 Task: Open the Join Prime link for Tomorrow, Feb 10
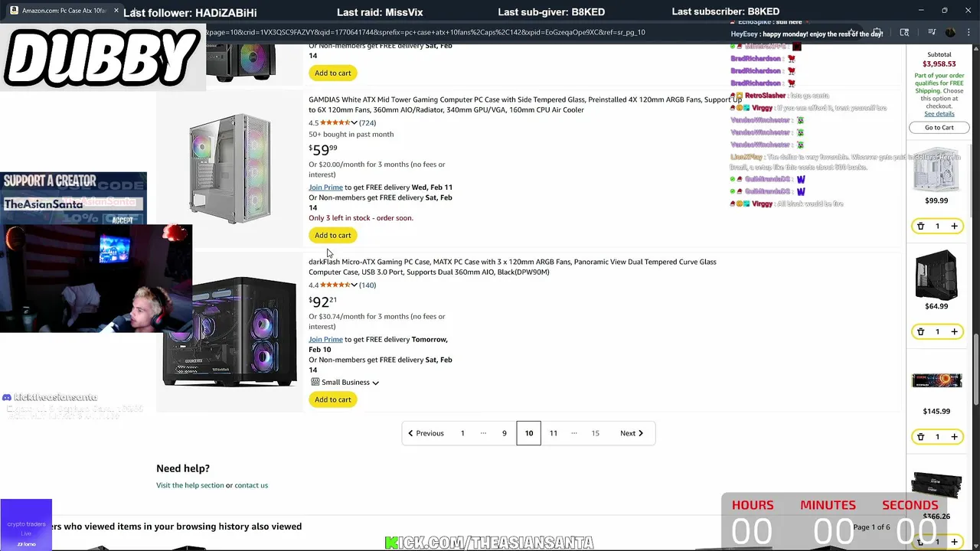pos(325,340)
